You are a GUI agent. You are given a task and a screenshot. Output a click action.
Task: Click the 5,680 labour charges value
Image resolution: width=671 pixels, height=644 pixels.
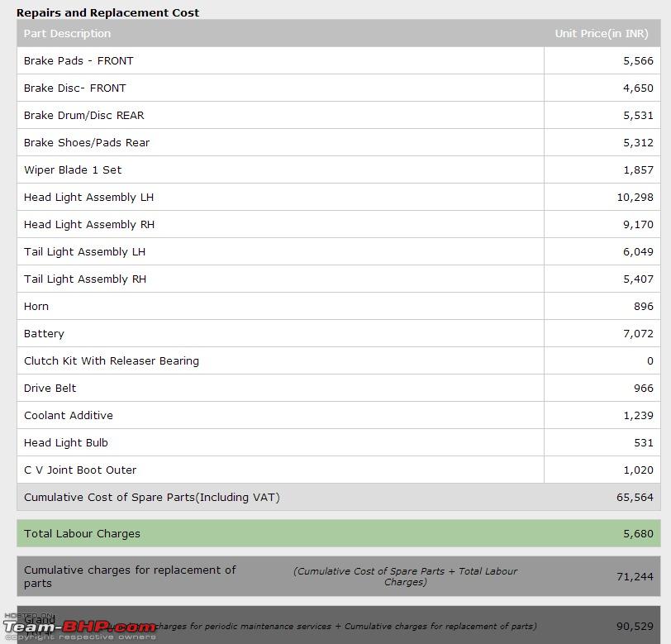(638, 534)
